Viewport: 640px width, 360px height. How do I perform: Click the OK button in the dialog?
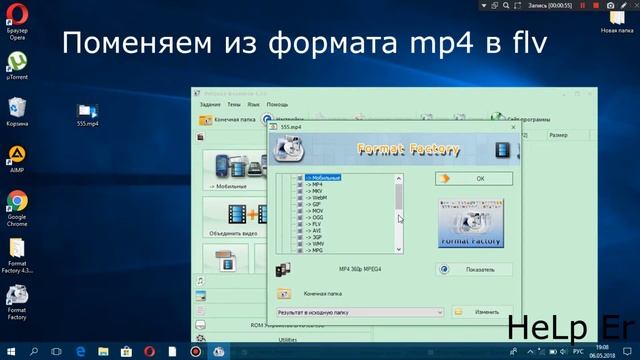(x=474, y=179)
